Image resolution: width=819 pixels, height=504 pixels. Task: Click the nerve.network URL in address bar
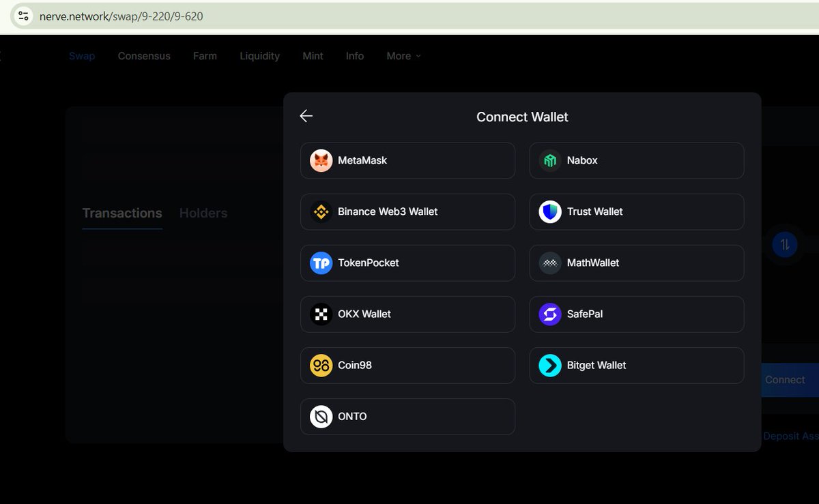(121, 16)
